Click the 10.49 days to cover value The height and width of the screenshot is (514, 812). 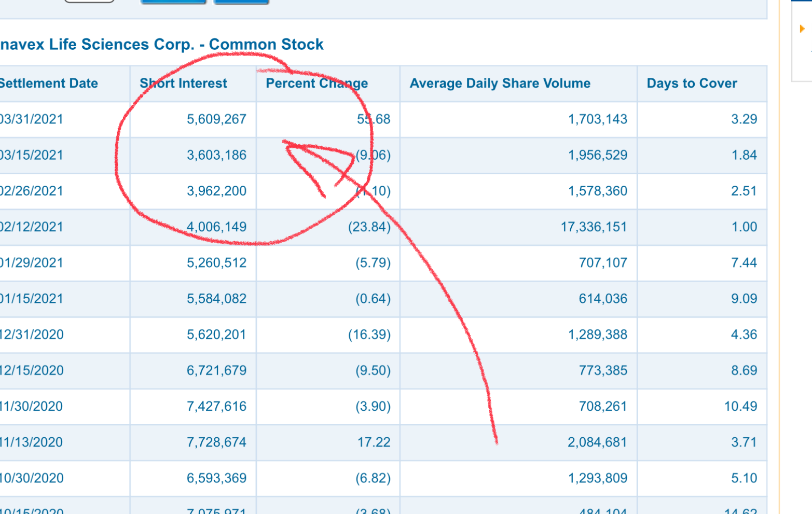tap(740, 406)
